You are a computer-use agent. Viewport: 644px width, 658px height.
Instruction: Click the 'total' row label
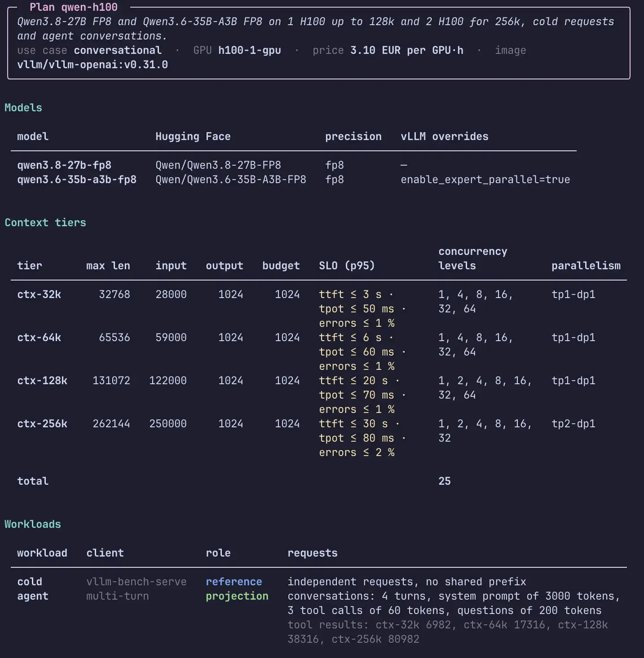pos(33,481)
